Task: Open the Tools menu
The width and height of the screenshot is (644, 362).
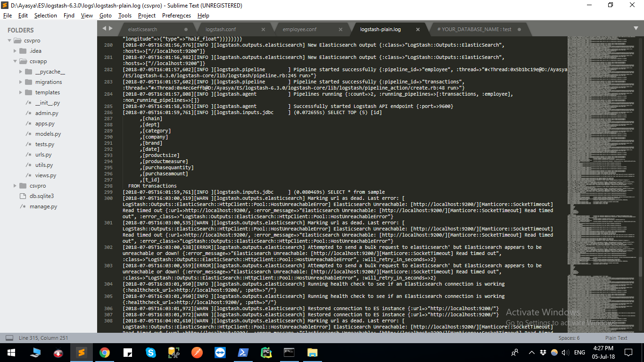Action: [x=125, y=16]
